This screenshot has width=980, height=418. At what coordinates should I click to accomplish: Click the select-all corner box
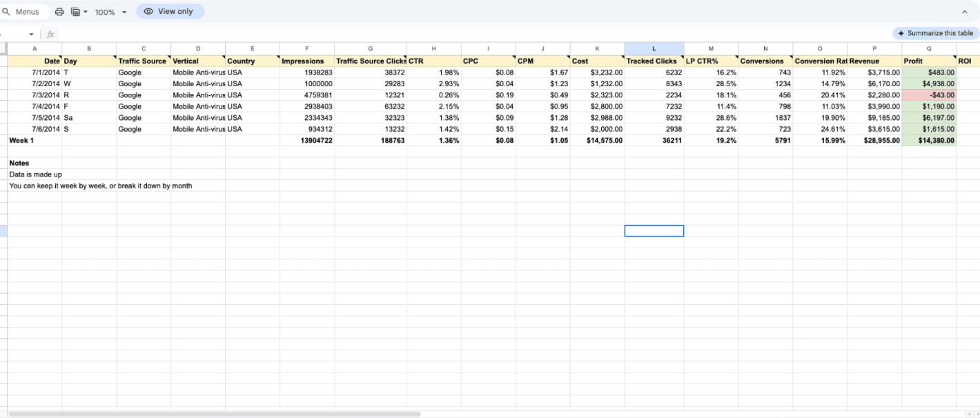click(3, 49)
